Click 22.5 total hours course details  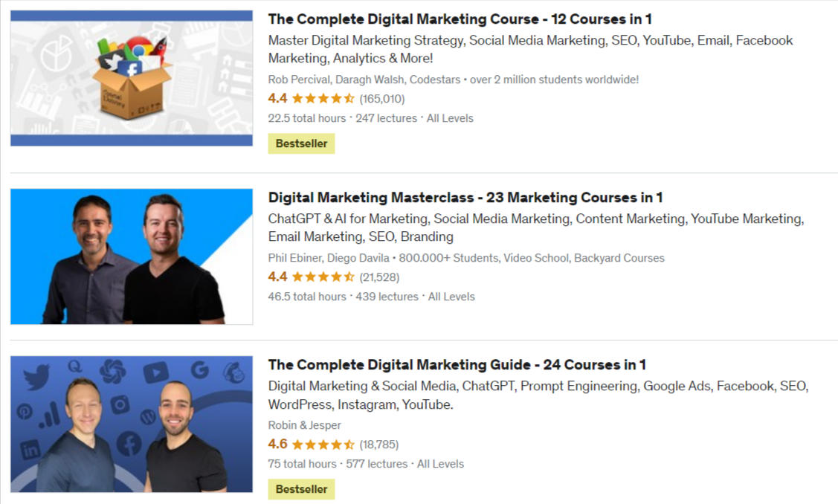click(x=371, y=118)
